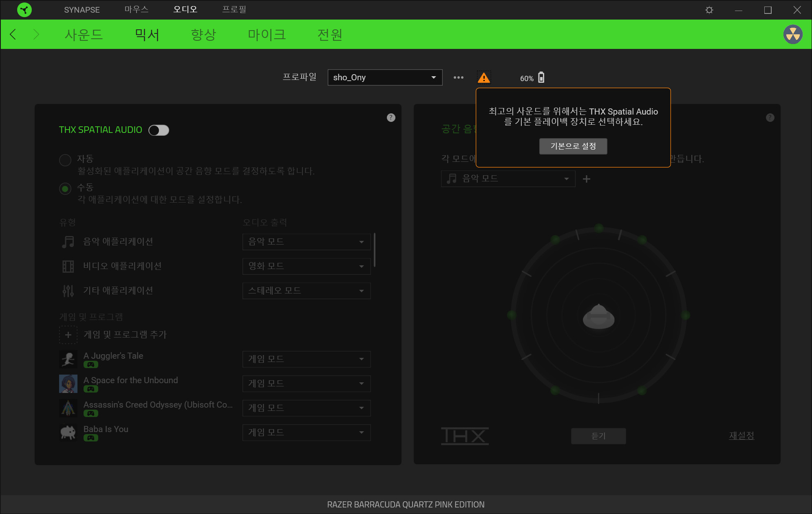Click the user avatar icon
The image size is (812, 514).
pos(793,34)
